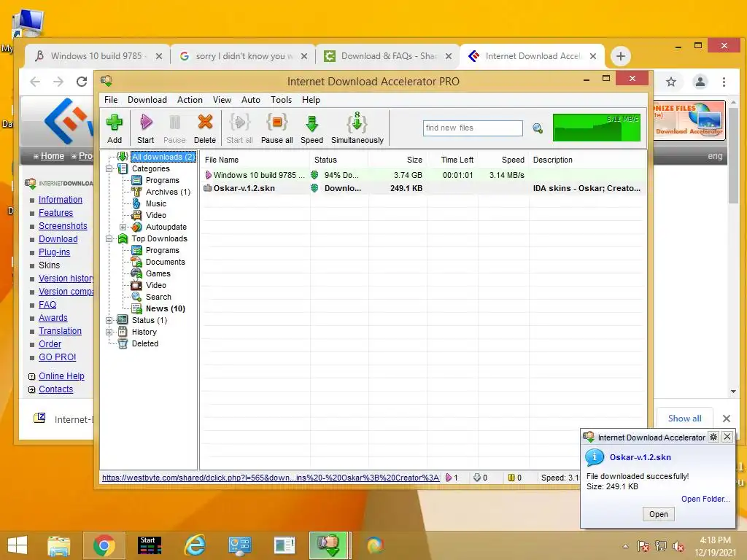Open the View menu

222,100
